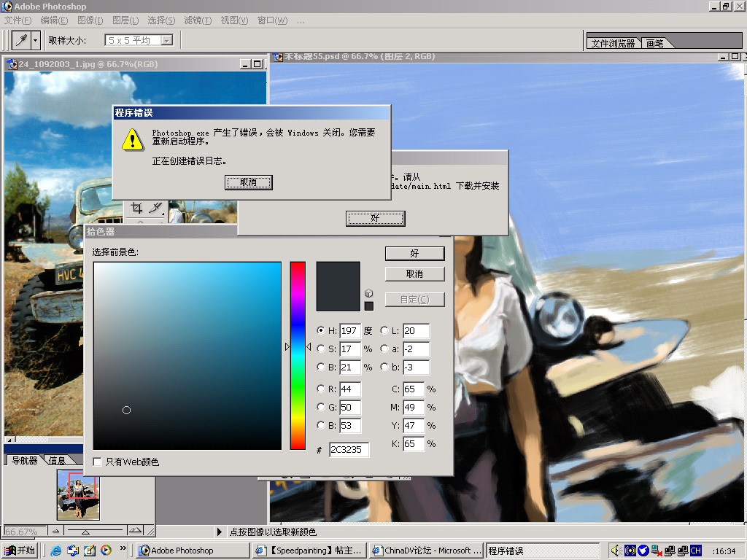Click the Outlook Express quick launch icon
Screen dimensions: 747x560
[73, 551]
